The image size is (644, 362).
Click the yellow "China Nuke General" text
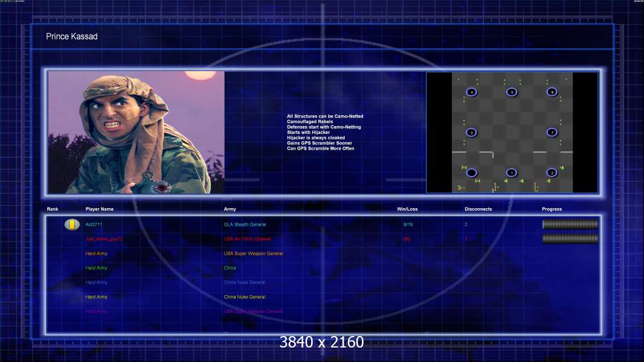(245, 297)
